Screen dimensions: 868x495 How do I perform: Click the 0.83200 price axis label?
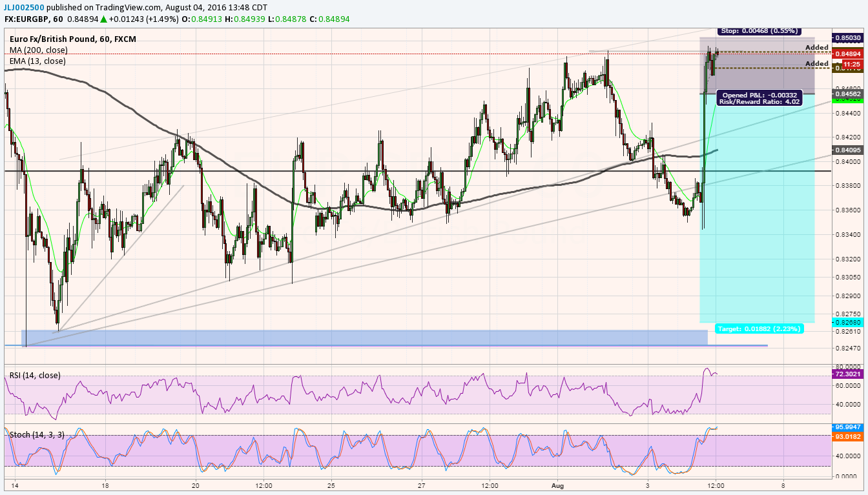[x=847, y=259]
